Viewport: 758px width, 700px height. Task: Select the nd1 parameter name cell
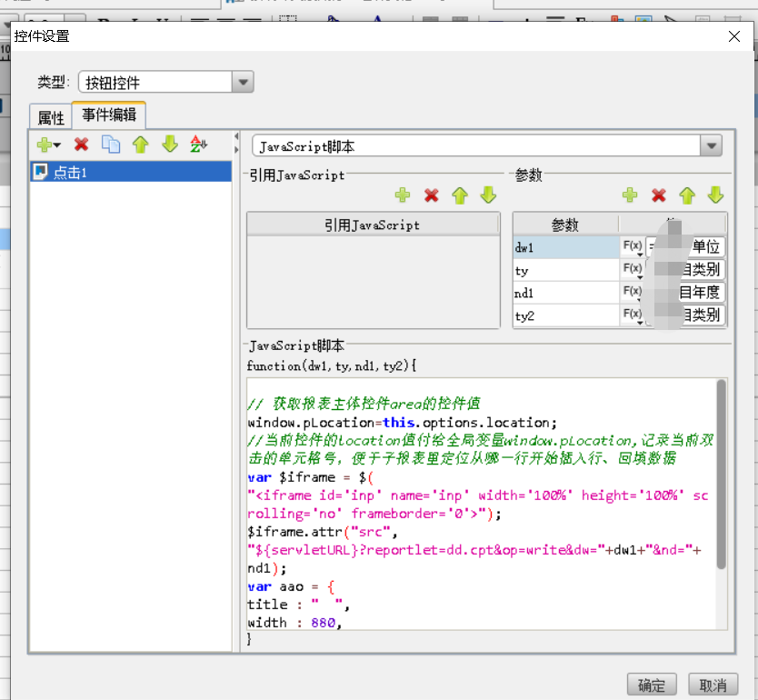click(x=566, y=293)
